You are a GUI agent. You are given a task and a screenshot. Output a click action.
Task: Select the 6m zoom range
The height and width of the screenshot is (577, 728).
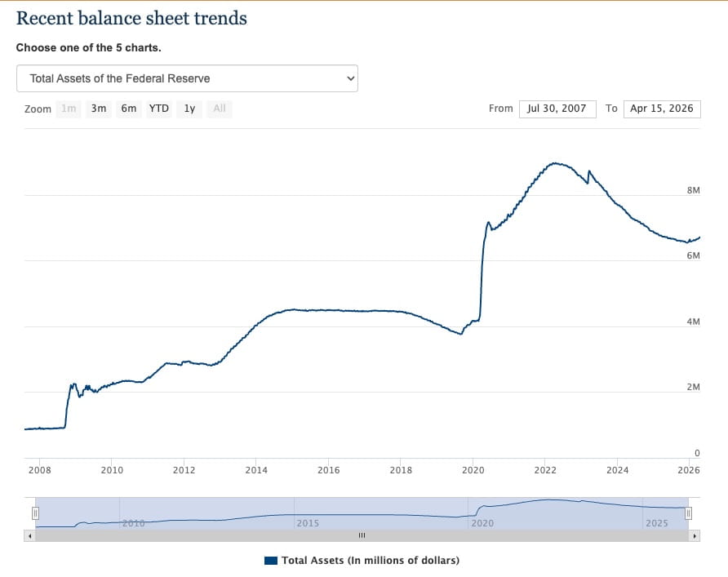128,109
